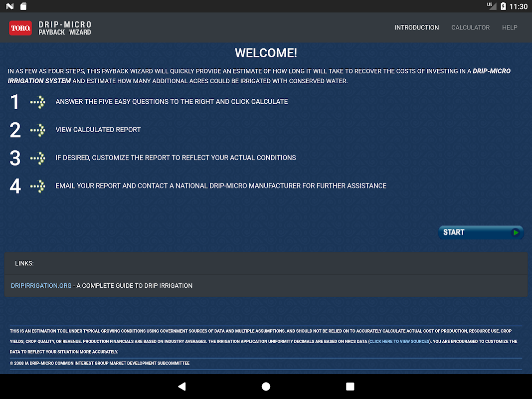The width and height of the screenshot is (532, 399).
Task: Click 'Answer the five easy questions' text
Action: 172,101
